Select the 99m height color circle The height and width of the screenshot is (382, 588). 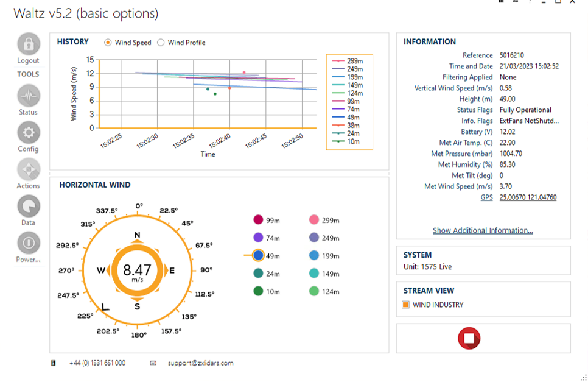coord(258,220)
